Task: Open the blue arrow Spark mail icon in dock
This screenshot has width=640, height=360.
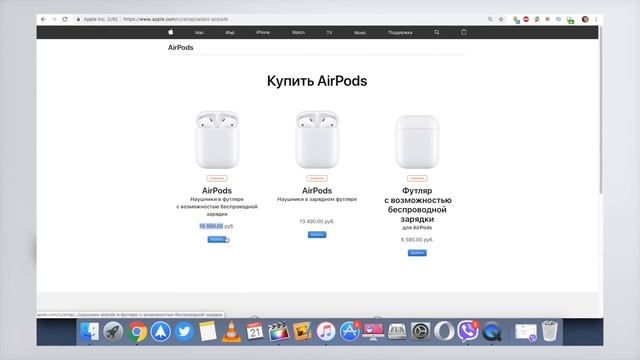Action: (x=160, y=331)
